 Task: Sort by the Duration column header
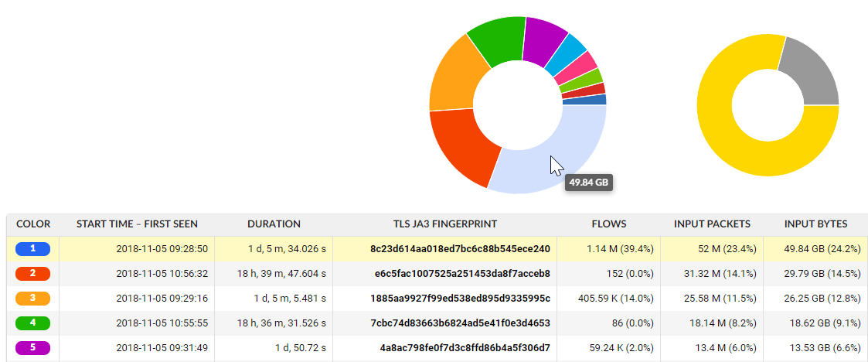pyautogui.click(x=274, y=224)
